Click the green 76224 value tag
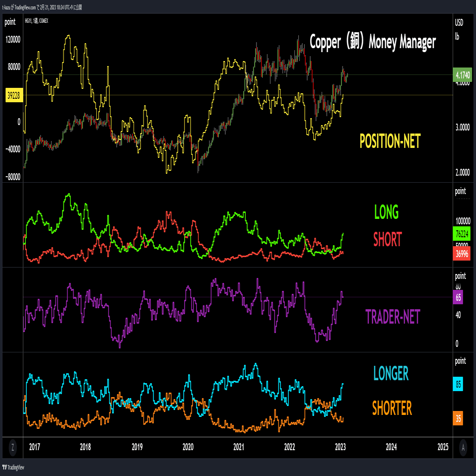Viewport: 476px width, 476px height. [462, 234]
